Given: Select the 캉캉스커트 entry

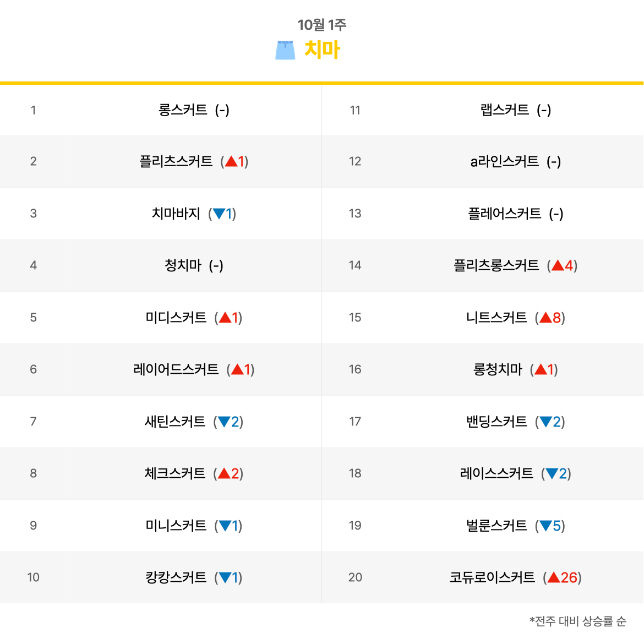Looking at the screenshot, I should point(176,577).
